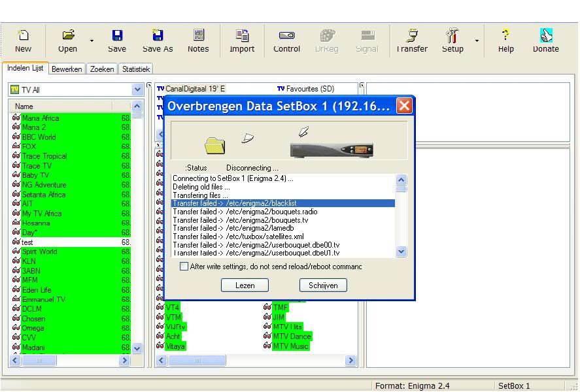Select the Save As toolbar icon
The height and width of the screenshot is (392, 580).
point(158,35)
